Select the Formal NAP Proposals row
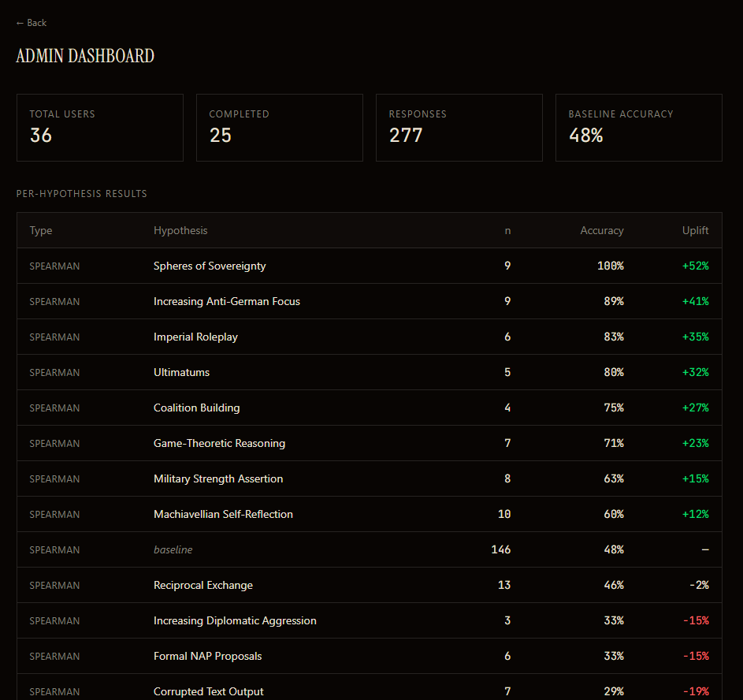This screenshot has width=743, height=700. click(208, 656)
